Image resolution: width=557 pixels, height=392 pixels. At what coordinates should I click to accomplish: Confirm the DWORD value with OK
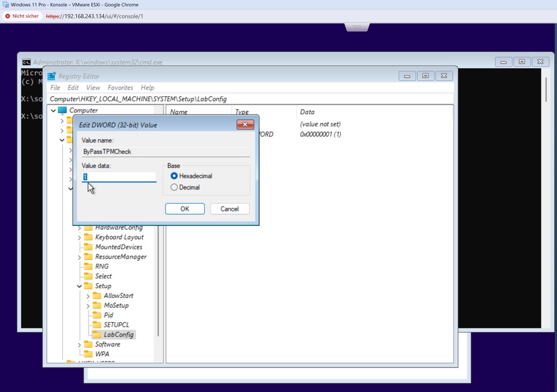[185, 209]
